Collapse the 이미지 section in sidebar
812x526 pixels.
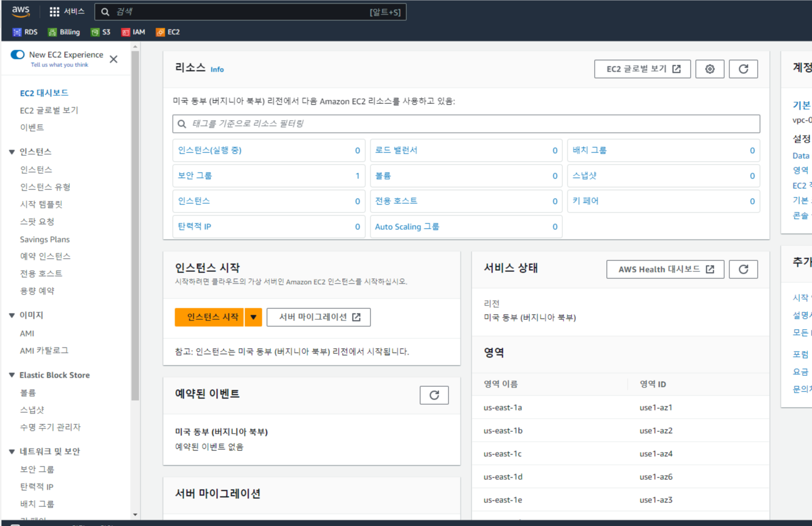pyautogui.click(x=12, y=315)
